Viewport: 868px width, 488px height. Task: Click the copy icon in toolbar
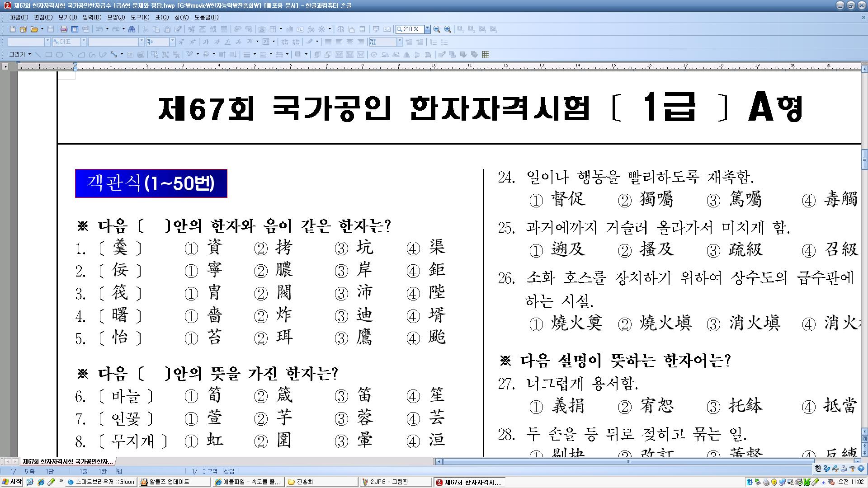[156, 29]
